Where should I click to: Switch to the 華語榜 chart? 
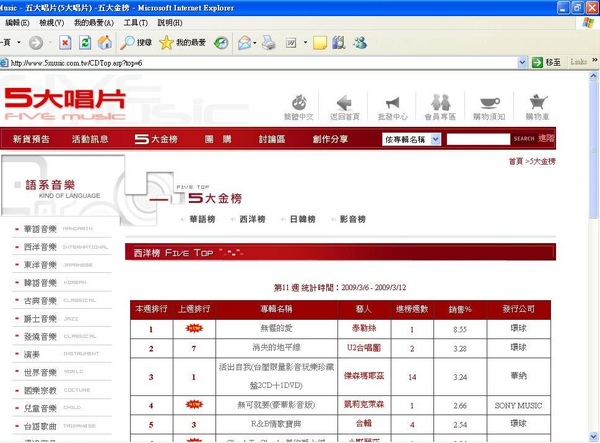[202, 219]
